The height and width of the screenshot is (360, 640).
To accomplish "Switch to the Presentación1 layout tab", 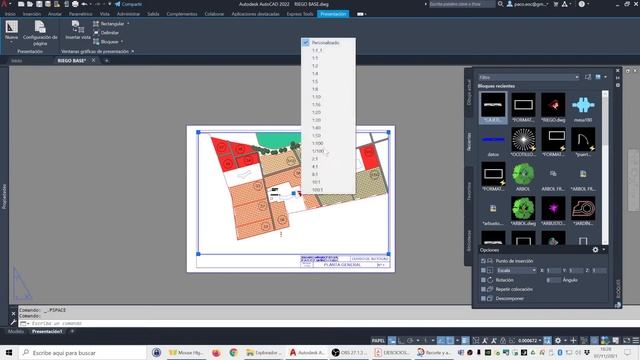I will pos(47,331).
